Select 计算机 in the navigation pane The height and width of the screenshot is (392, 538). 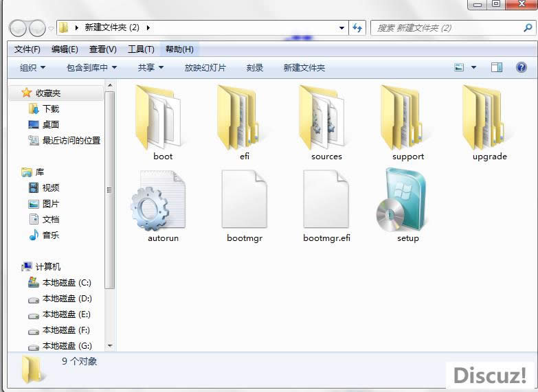[41, 266]
